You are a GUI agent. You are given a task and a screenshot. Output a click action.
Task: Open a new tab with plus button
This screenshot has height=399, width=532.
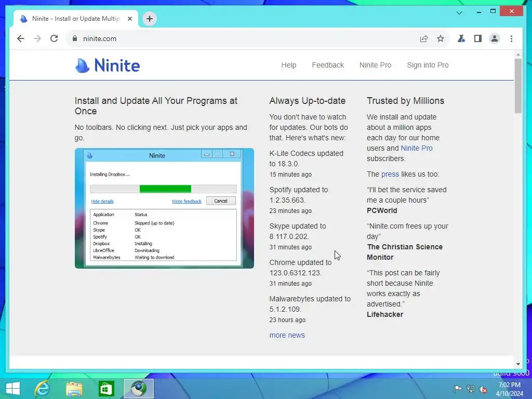coord(150,19)
